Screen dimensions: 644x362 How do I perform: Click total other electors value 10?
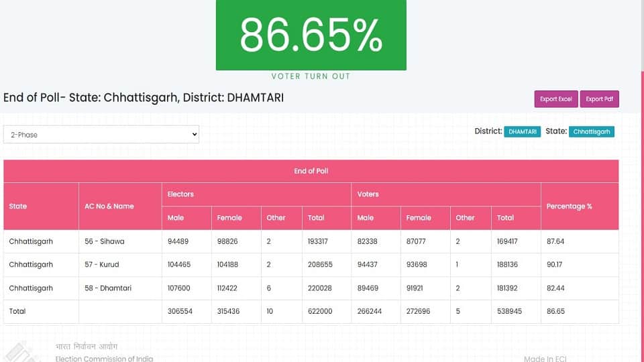(x=270, y=311)
